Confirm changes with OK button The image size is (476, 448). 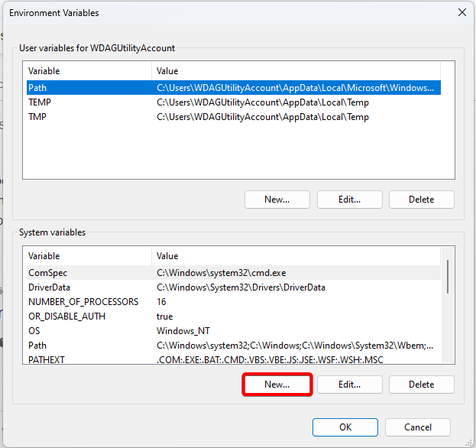tap(345, 427)
